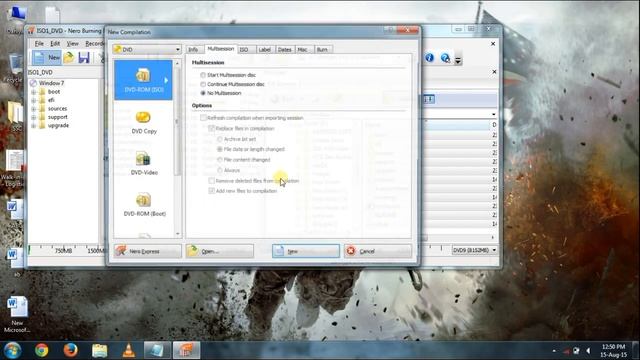Open Firefox from taskbar

click(71, 350)
